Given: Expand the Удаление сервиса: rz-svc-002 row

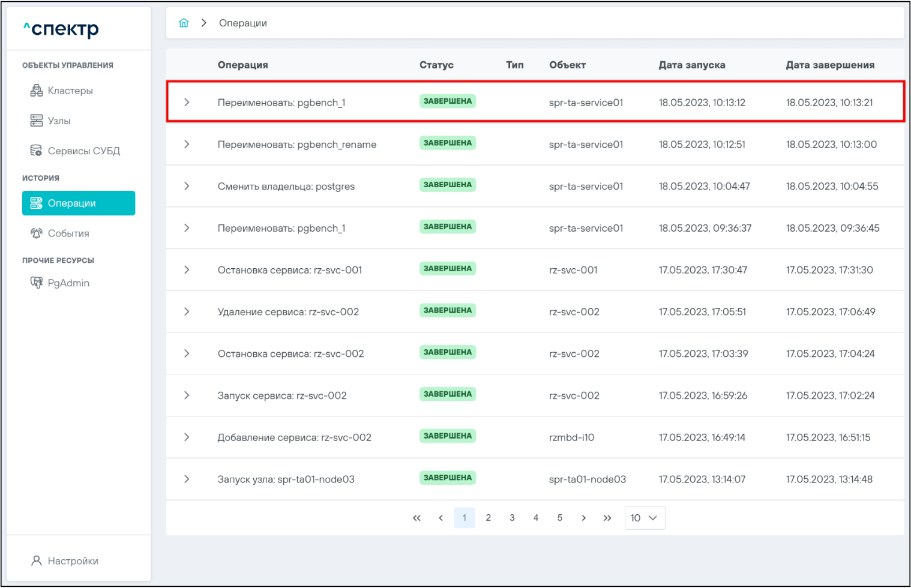Looking at the screenshot, I should click(x=187, y=311).
